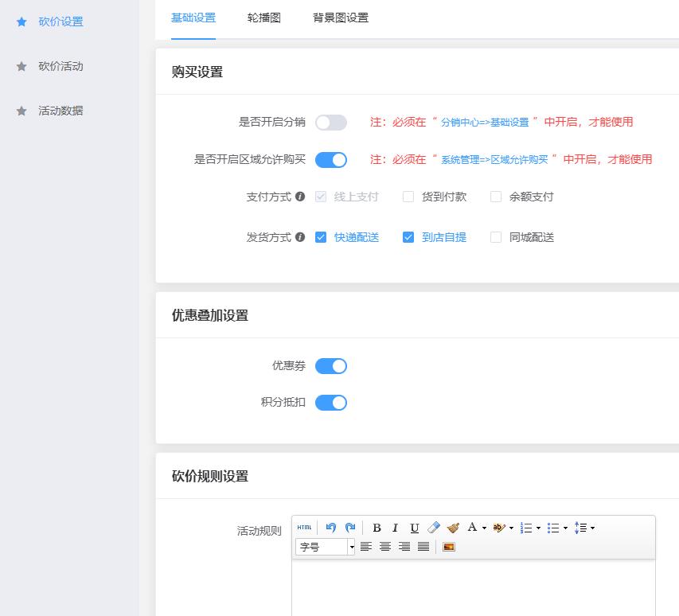
Task: Align text right
Action: [404, 547]
